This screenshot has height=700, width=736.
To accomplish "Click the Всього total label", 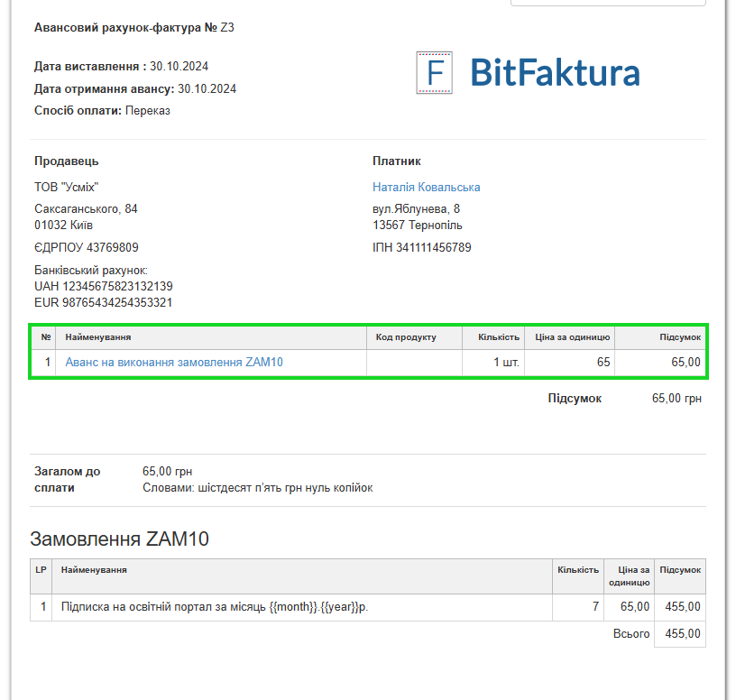I will [631, 634].
